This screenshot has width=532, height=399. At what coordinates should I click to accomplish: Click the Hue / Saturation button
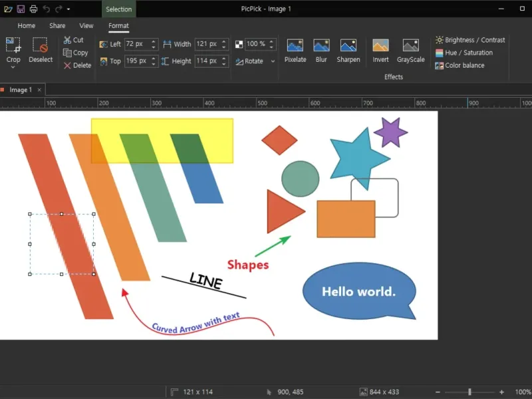coord(464,53)
